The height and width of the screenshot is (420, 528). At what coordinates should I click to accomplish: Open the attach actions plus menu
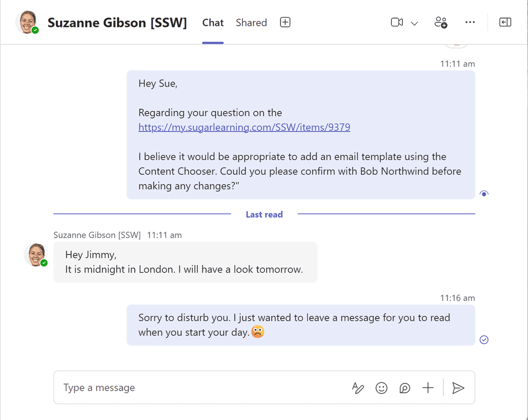(x=427, y=388)
